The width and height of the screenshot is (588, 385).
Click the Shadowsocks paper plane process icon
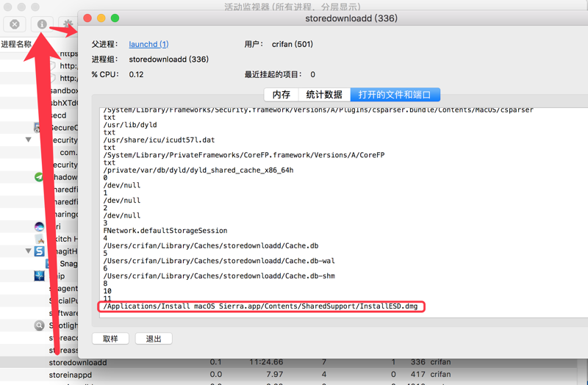(39, 177)
